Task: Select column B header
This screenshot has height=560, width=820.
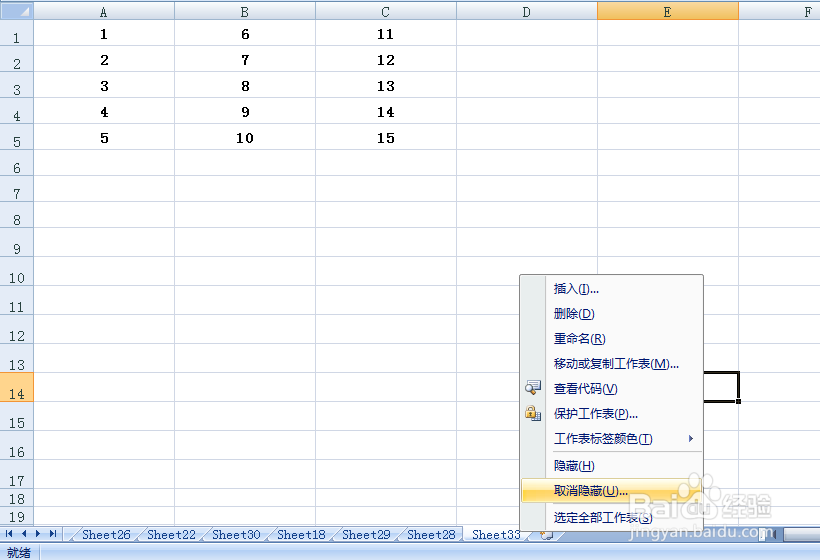Action: click(245, 11)
